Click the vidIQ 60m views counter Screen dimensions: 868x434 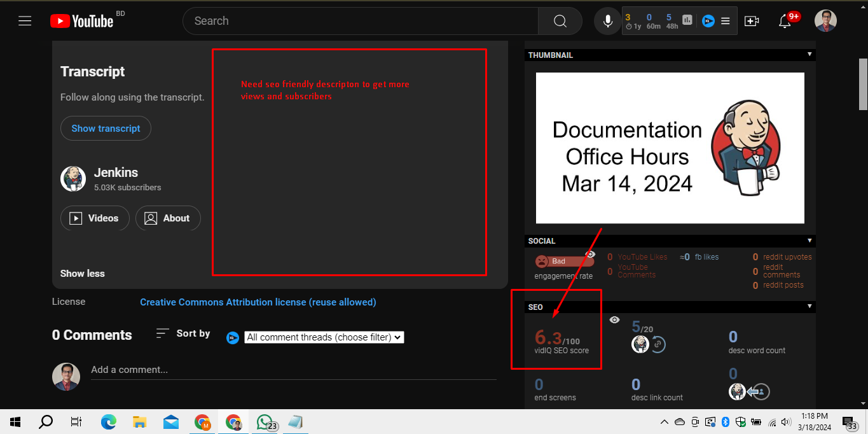tap(653, 22)
